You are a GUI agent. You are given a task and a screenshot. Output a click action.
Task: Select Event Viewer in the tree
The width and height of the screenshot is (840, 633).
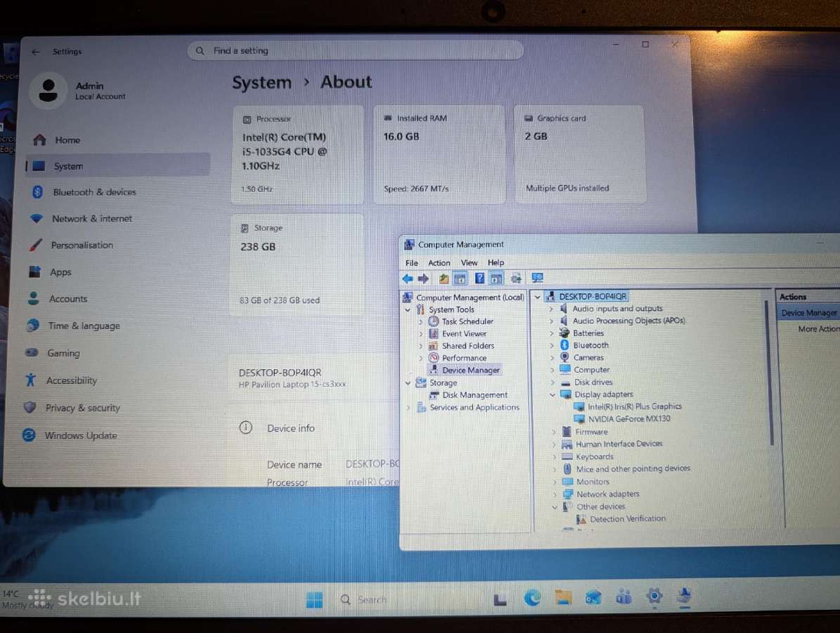coord(464,333)
